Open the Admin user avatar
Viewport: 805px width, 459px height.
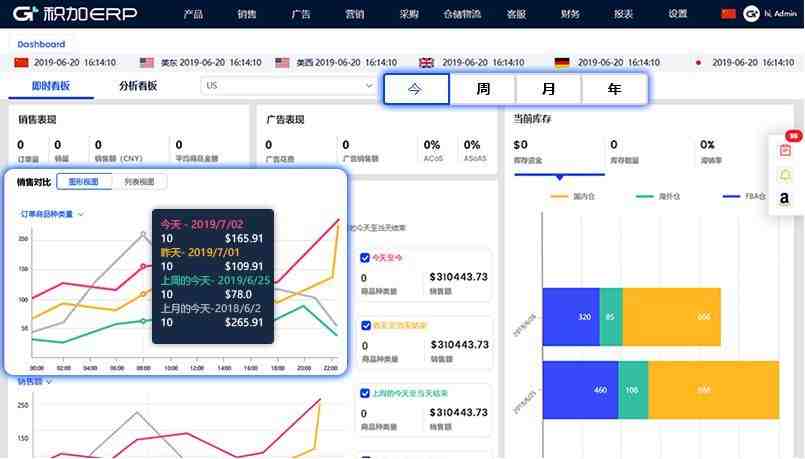752,14
